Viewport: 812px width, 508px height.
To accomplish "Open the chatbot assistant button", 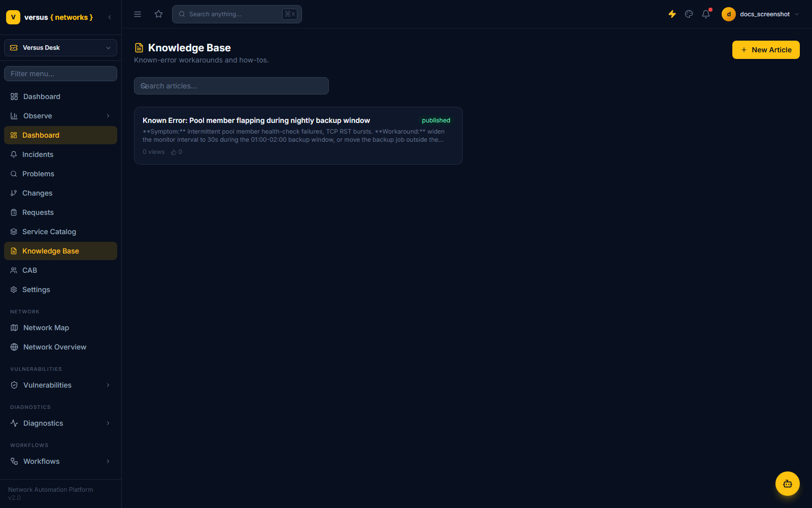I will (787, 484).
